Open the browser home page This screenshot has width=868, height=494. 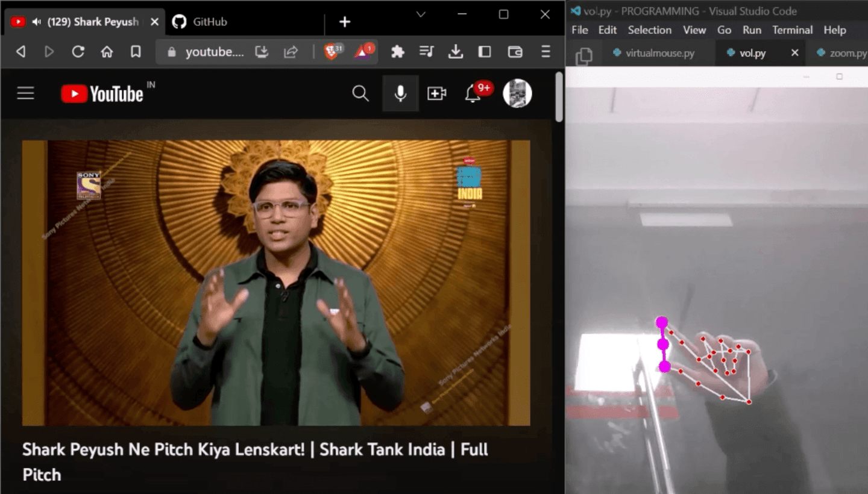(x=107, y=52)
